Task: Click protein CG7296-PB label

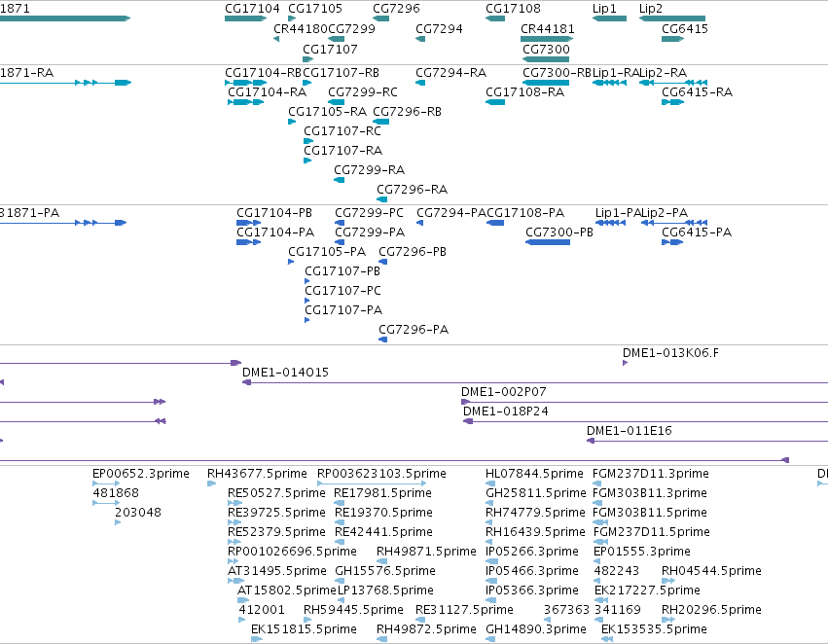Action: coord(413,252)
